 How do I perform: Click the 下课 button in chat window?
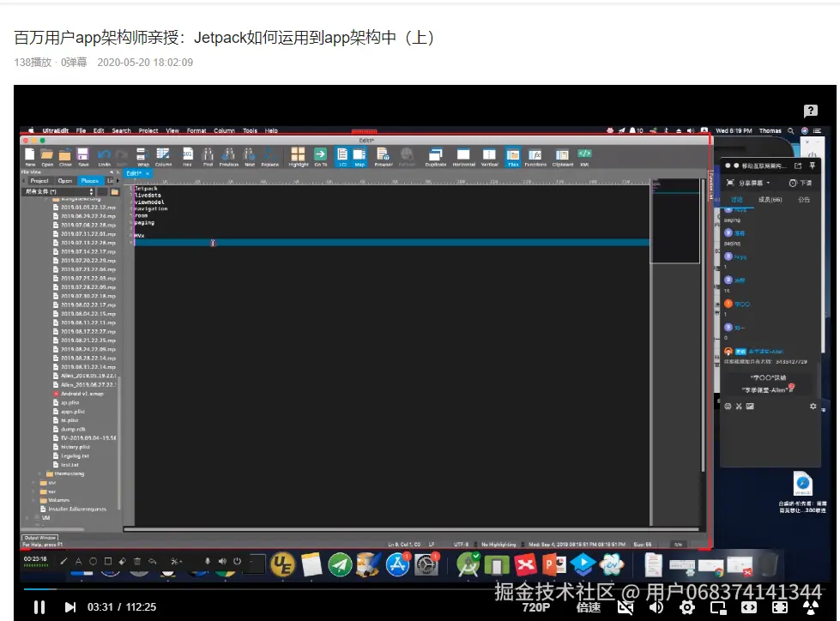[801, 183]
